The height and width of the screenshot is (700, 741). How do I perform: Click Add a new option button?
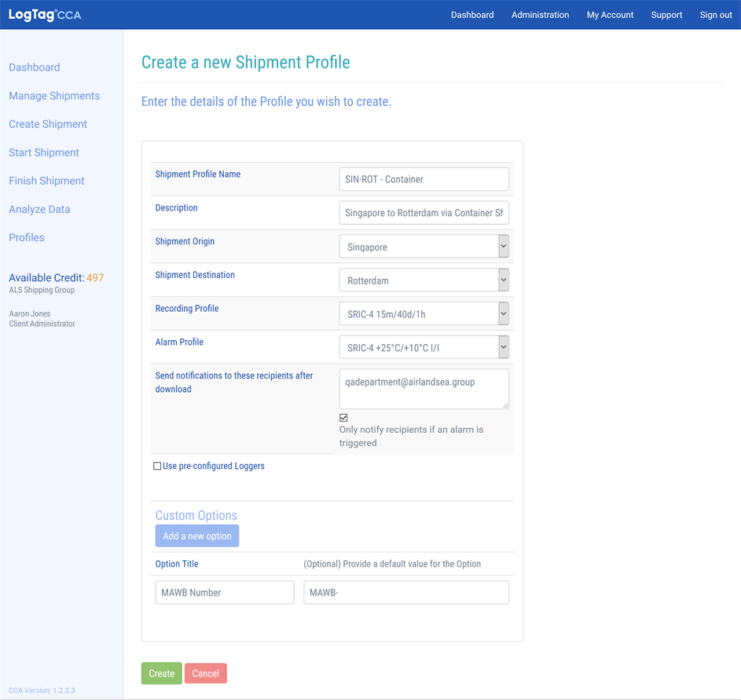197,536
